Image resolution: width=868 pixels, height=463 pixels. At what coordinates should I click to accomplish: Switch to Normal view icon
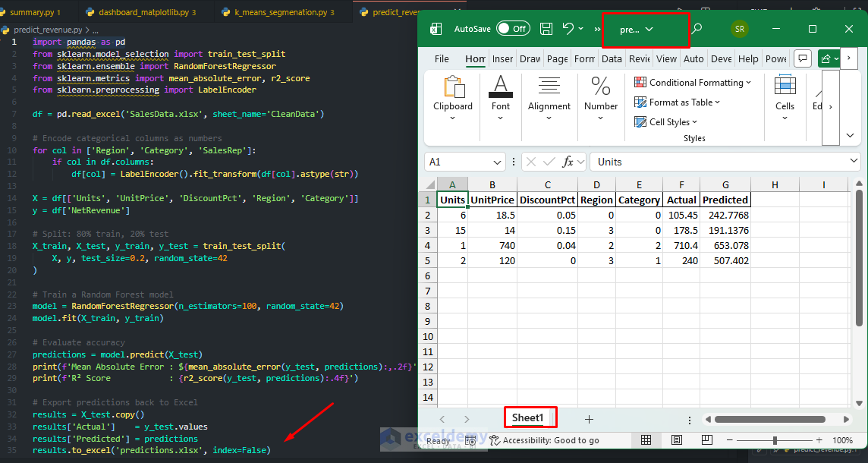[646, 439]
